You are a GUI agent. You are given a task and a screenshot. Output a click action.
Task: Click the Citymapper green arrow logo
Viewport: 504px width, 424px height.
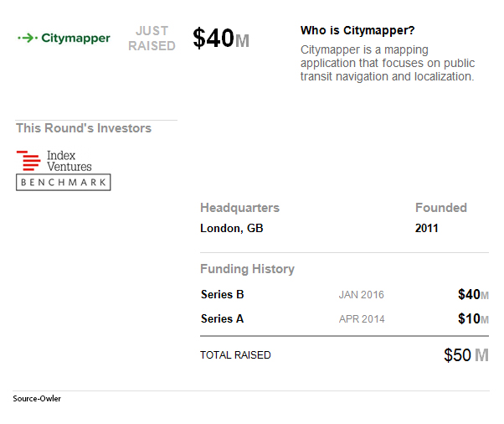64,38
